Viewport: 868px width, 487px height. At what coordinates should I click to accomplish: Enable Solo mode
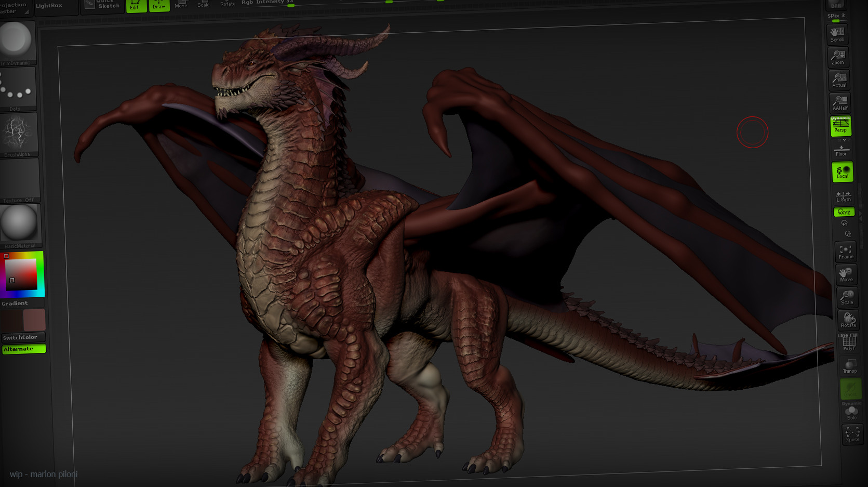coord(851,412)
